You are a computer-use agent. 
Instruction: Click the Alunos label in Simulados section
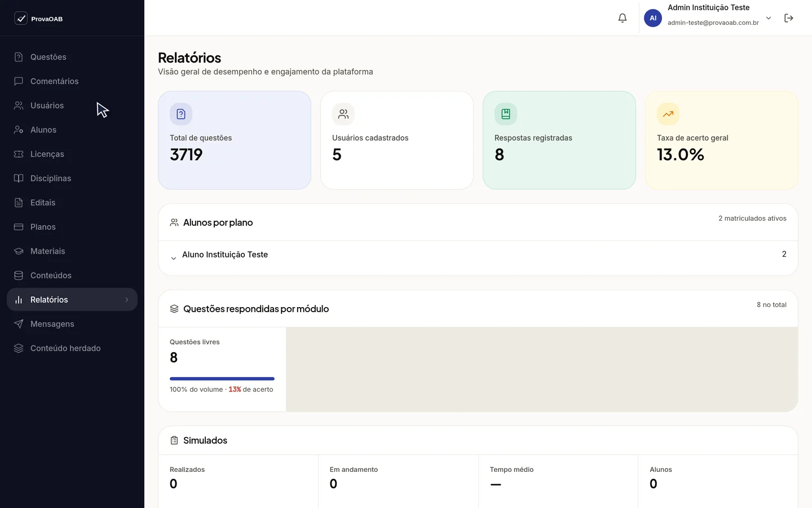[x=661, y=470]
